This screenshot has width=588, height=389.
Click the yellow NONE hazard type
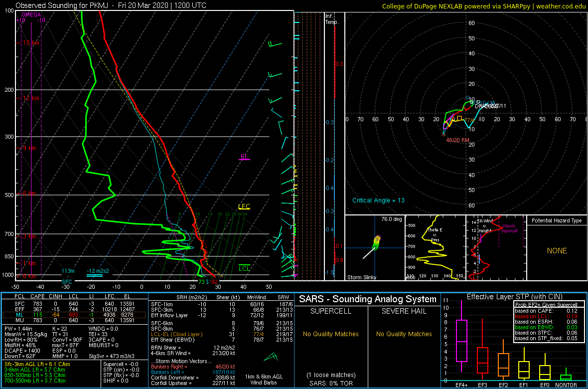click(557, 251)
